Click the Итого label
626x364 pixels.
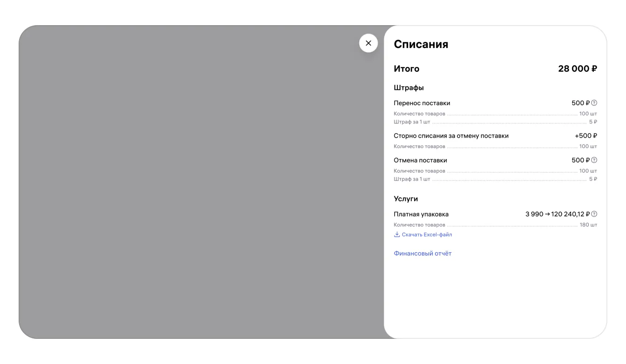click(407, 69)
